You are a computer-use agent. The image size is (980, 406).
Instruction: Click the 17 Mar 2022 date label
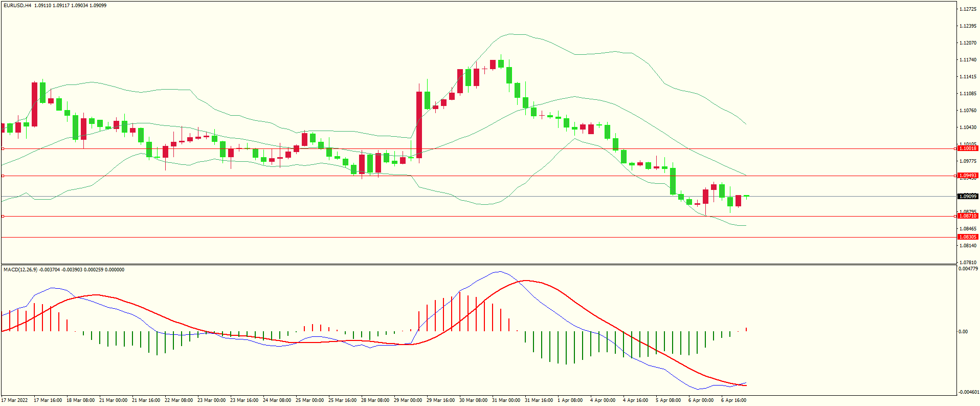tap(15, 400)
